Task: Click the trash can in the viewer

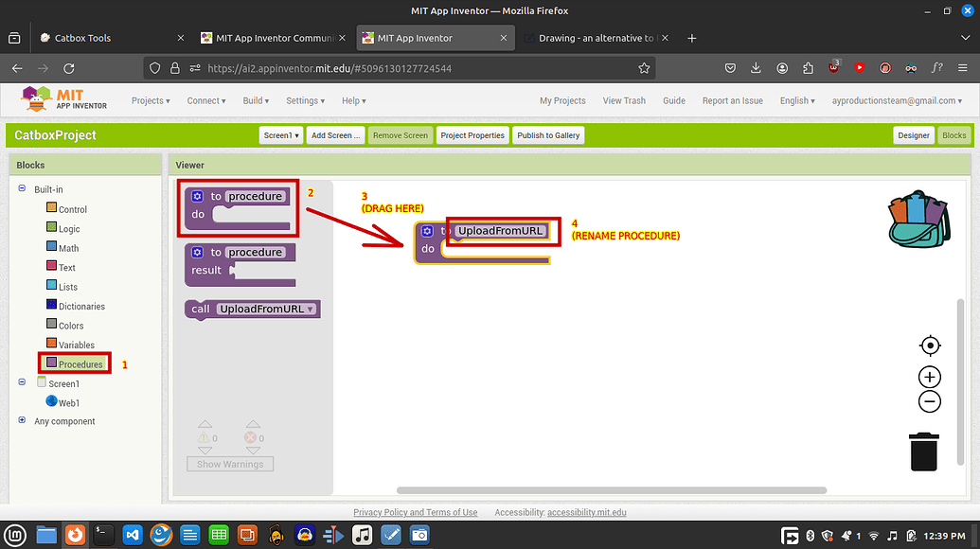Action: click(x=925, y=452)
